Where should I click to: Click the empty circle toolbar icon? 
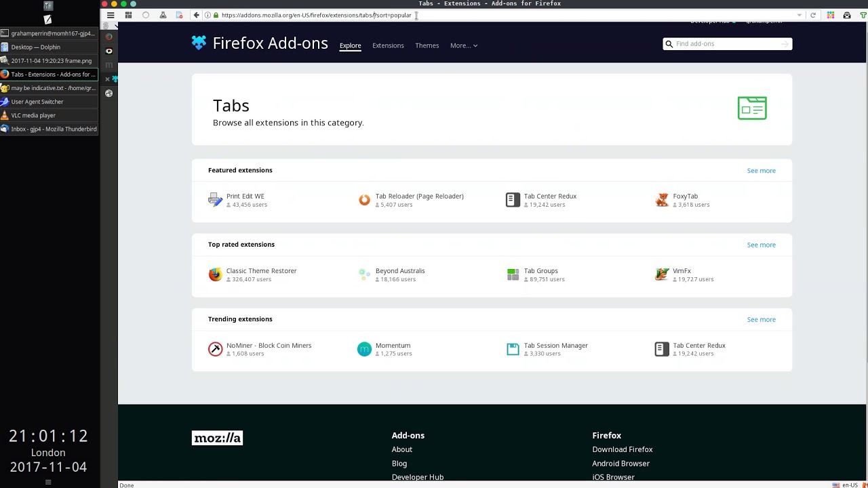click(x=145, y=15)
